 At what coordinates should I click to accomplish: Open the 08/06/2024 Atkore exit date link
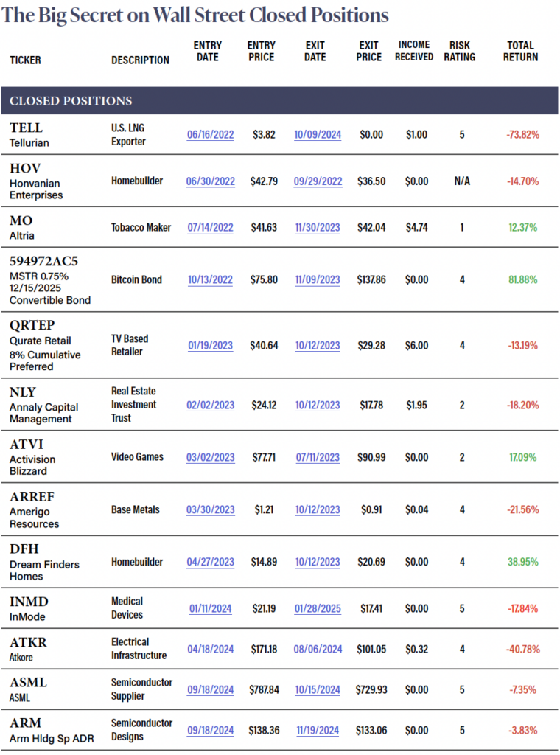(x=318, y=650)
